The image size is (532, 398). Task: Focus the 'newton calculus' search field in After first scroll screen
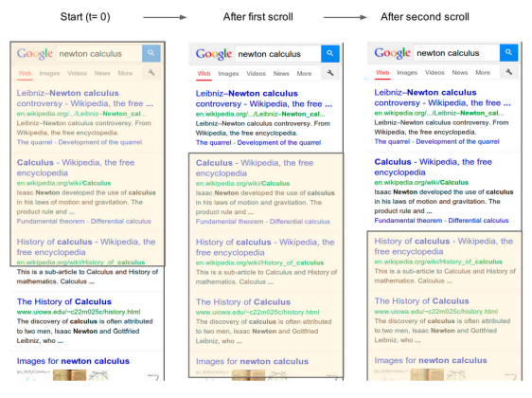pos(278,54)
